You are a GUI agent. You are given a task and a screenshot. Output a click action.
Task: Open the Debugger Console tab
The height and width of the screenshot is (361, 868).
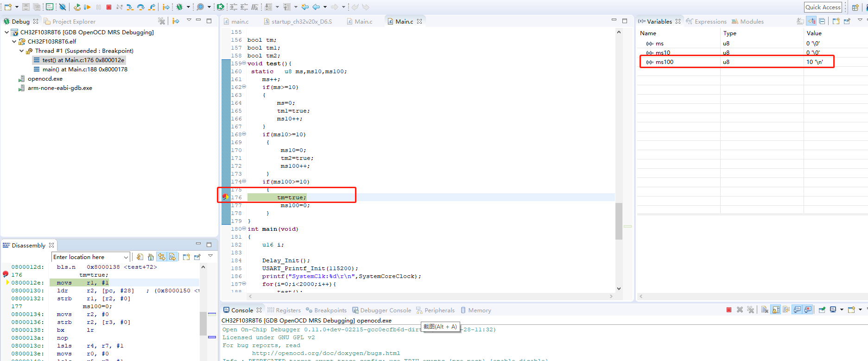coord(381,310)
